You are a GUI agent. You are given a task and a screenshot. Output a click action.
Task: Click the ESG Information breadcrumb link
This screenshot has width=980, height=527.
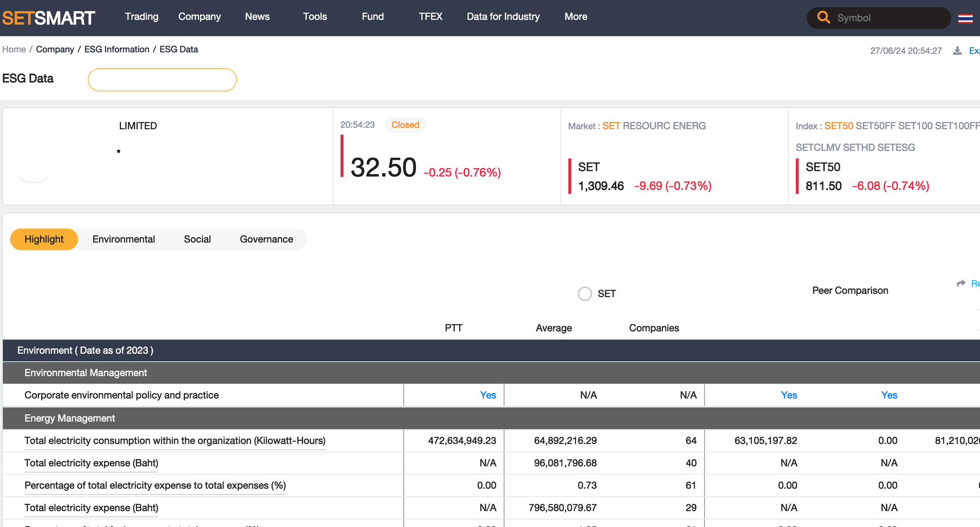[x=117, y=49]
